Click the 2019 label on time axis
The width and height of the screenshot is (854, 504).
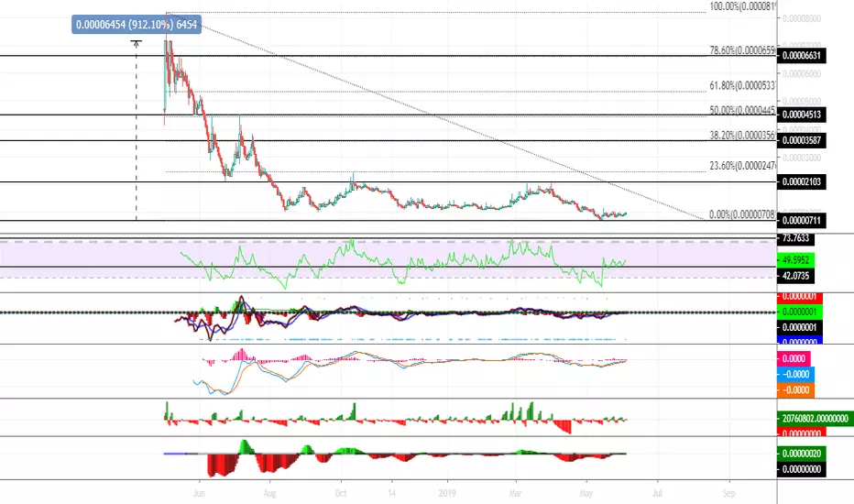pyautogui.click(x=448, y=493)
